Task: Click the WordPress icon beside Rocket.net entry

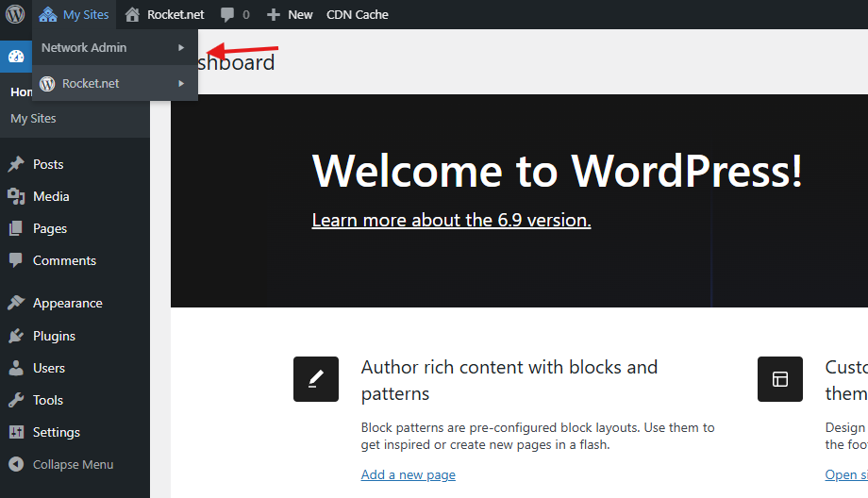Action: coord(47,84)
